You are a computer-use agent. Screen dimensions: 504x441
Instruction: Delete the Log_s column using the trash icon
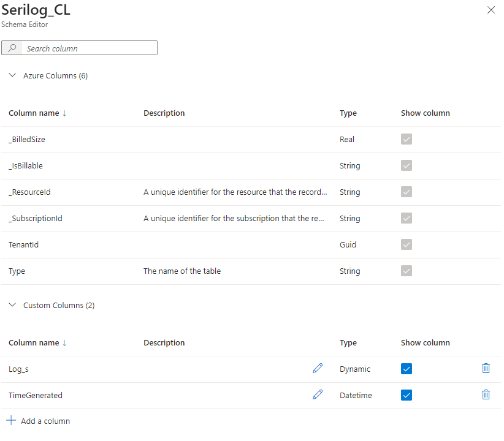[x=486, y=368]
